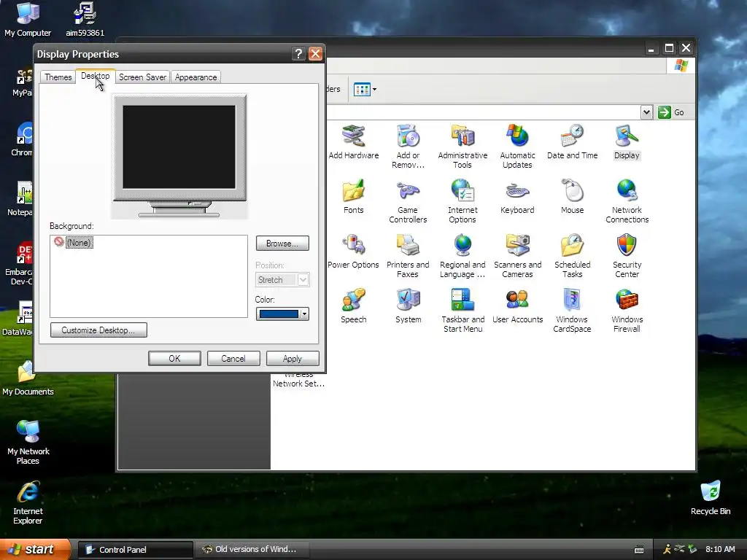Open Add or Remove Programs icon

pyautogui.click(x=408, y=146)
